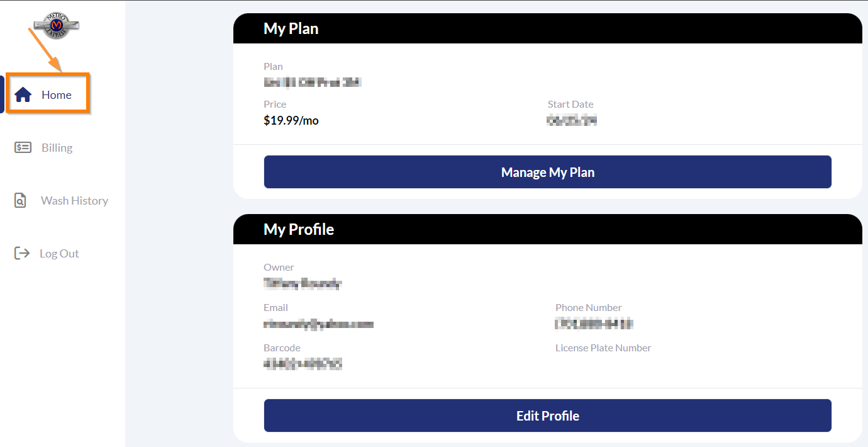
Task: Click the blurred phone number value
Action: click(x=594, y=324)
